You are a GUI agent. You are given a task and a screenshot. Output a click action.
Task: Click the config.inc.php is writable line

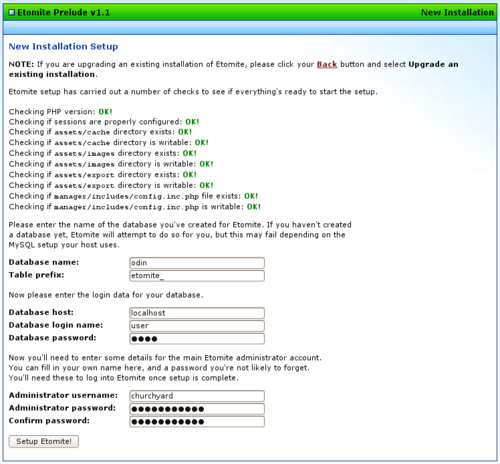click(135, 207)
